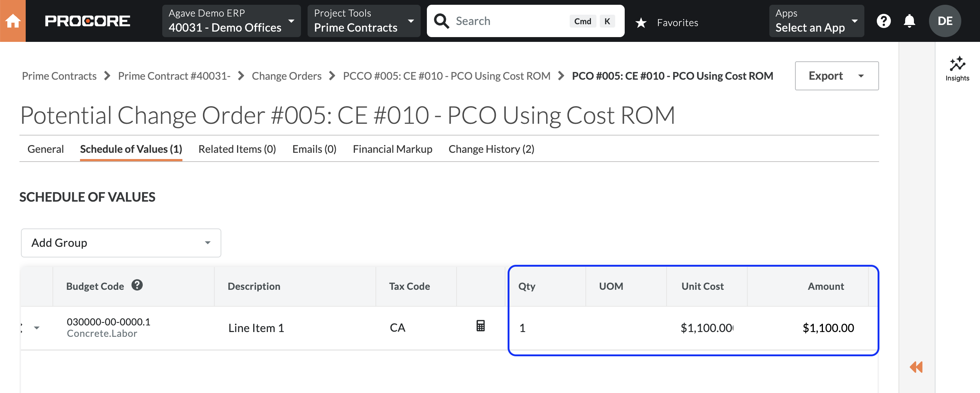This screenshot has width=980, height=393.
Task: Expand the line item row caret
Action: pos(37,328)
